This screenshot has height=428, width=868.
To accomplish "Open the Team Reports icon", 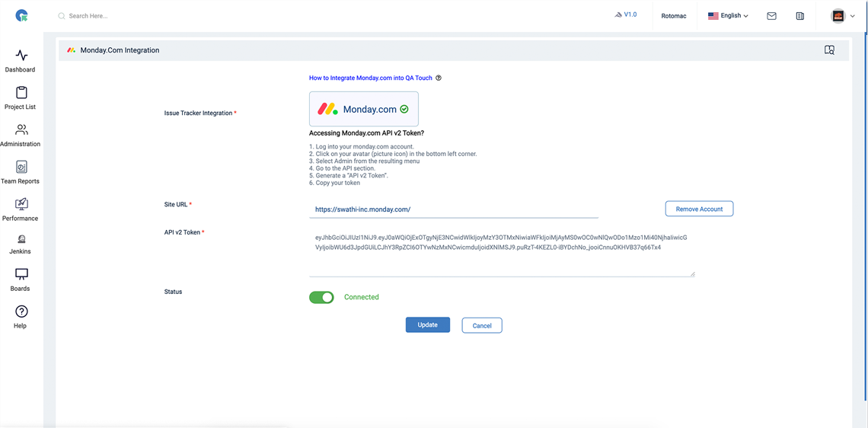I will pyautogui.click(x=21, y=168).
